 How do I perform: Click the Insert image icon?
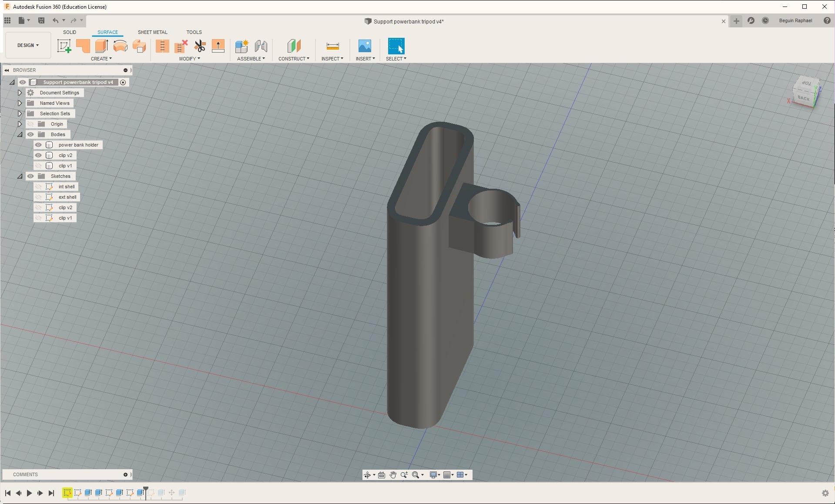pyautogui.click(x=365, y=46)
